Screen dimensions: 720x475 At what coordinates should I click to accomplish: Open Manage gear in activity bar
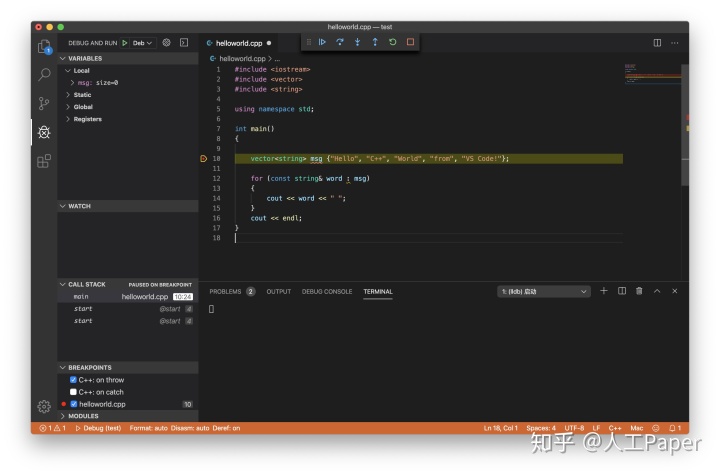44,407
